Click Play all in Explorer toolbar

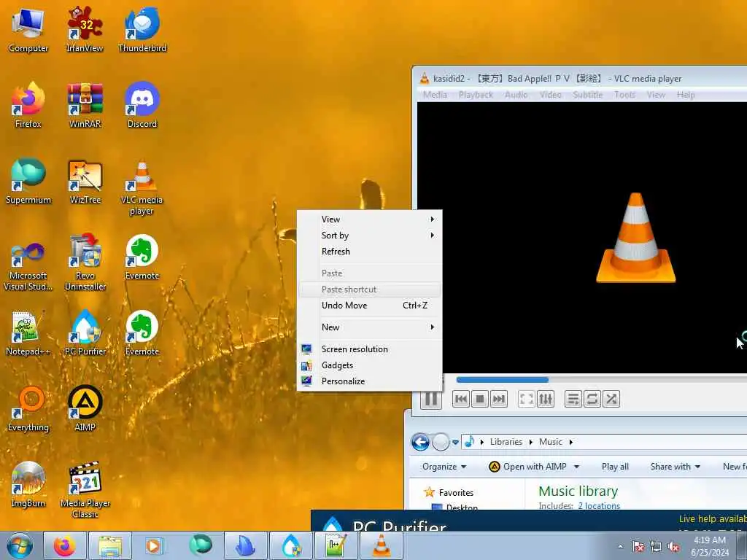pyautogui.click(x=615, y=467)
